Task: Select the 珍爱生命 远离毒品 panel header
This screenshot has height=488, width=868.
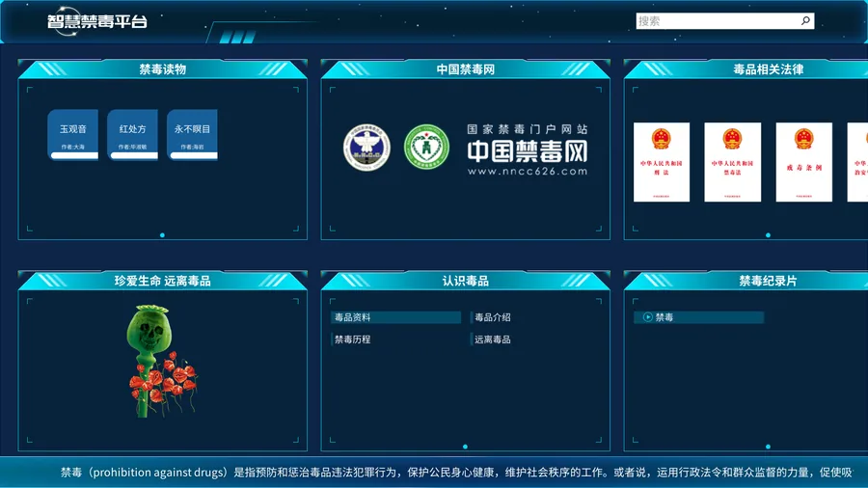Action: pos(162,281)
